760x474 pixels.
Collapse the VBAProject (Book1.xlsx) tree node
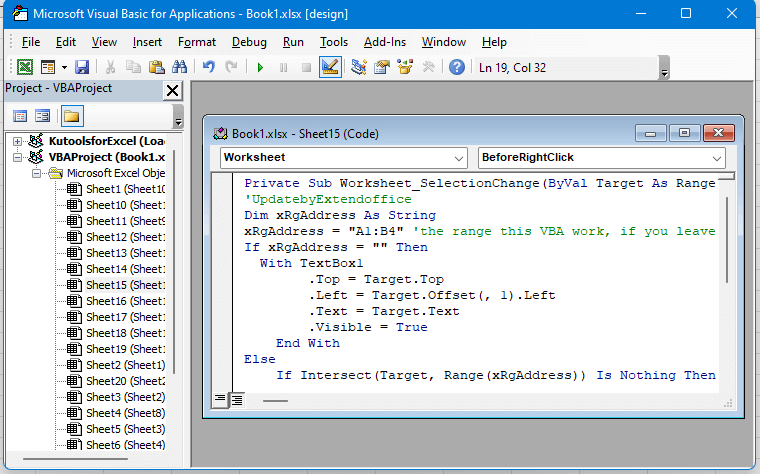click(x=18, y=157)
